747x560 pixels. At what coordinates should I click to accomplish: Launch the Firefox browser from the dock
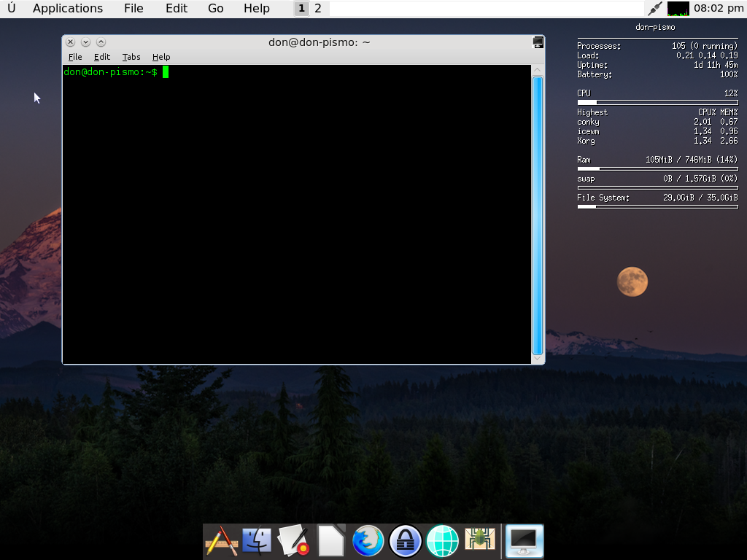368,541
